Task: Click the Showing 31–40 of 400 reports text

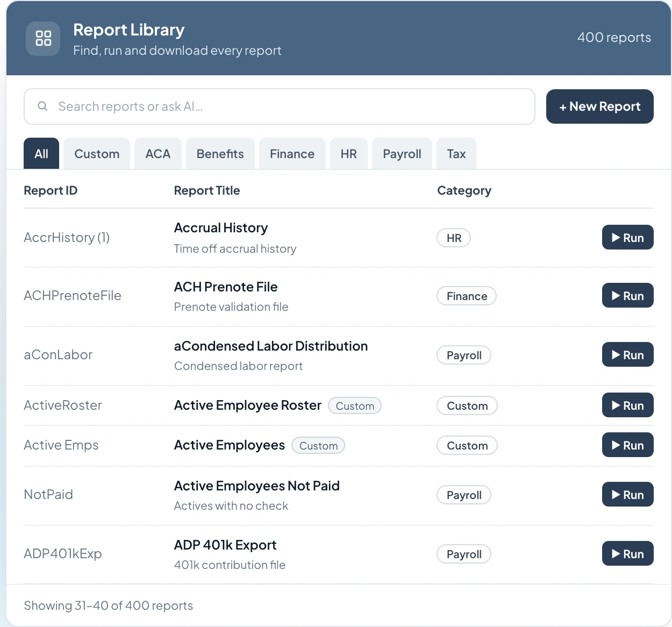Action: [x=108, y=605]
